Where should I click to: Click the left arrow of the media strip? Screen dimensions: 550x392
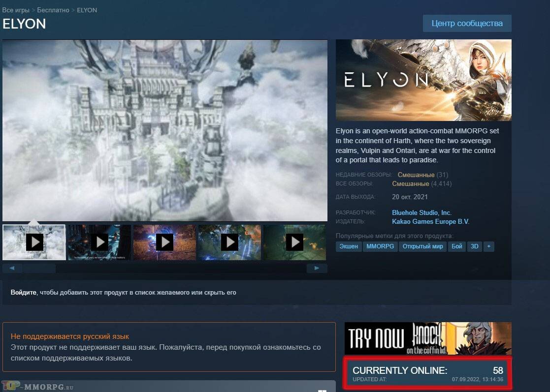(x=12, y=268)
